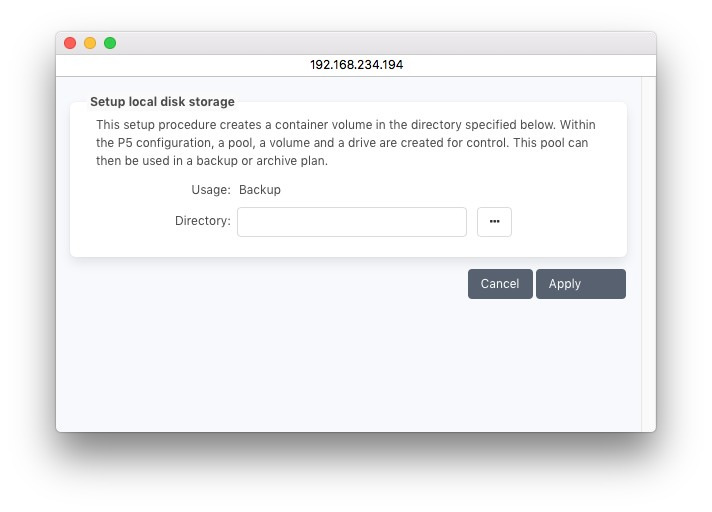Click the Backup usage value
Screen dimensions: 712x512
click(x=260, y=190)
